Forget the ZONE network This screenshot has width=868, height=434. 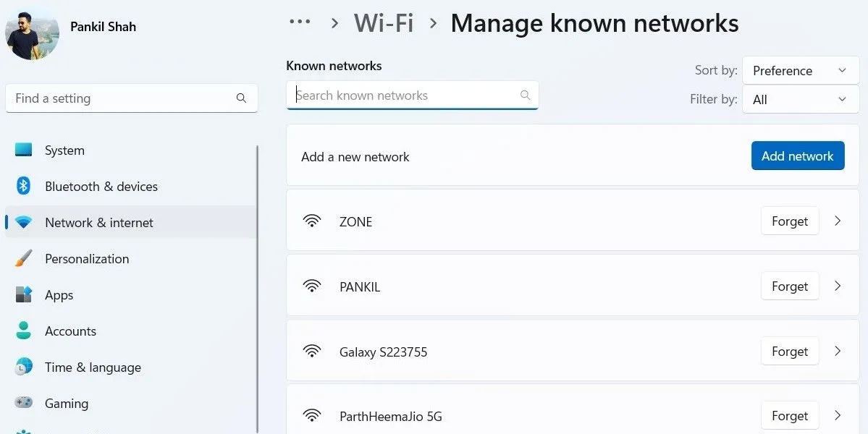pos(789,221)
